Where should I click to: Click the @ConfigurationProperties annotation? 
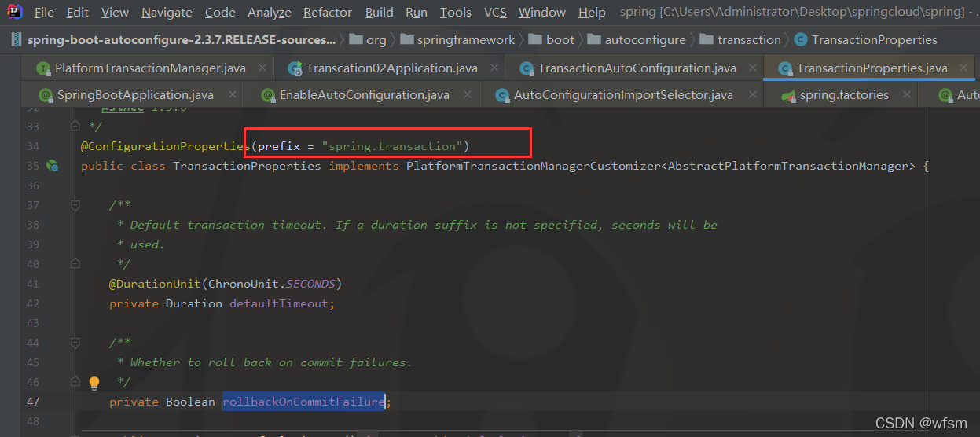(165, 146)
